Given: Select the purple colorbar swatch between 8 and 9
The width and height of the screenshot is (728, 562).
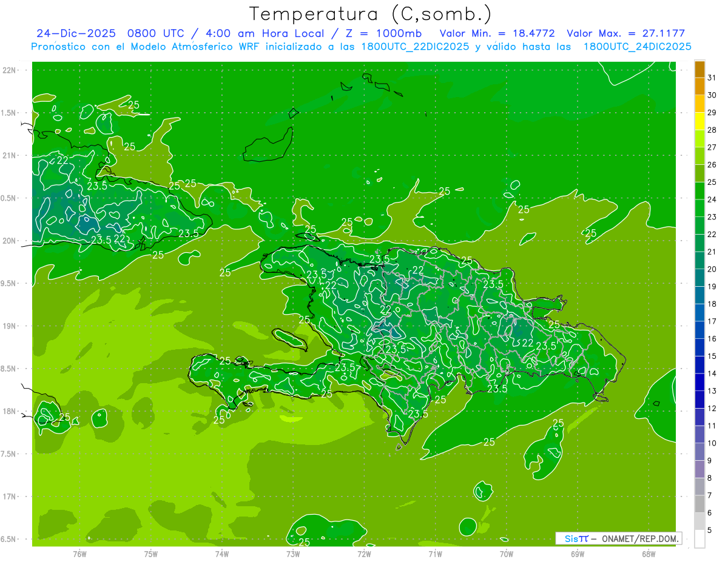Looking at the screenshot, I should [699, 469].
